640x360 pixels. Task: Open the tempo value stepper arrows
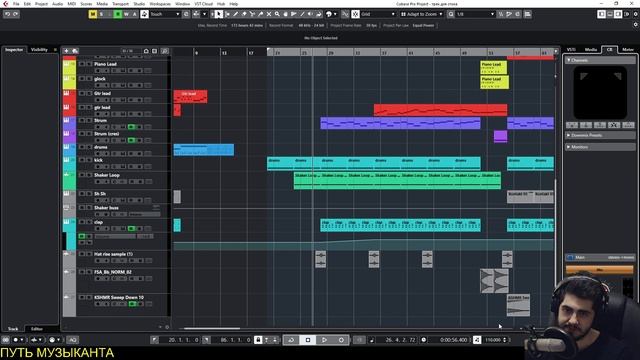coord(505,340)
